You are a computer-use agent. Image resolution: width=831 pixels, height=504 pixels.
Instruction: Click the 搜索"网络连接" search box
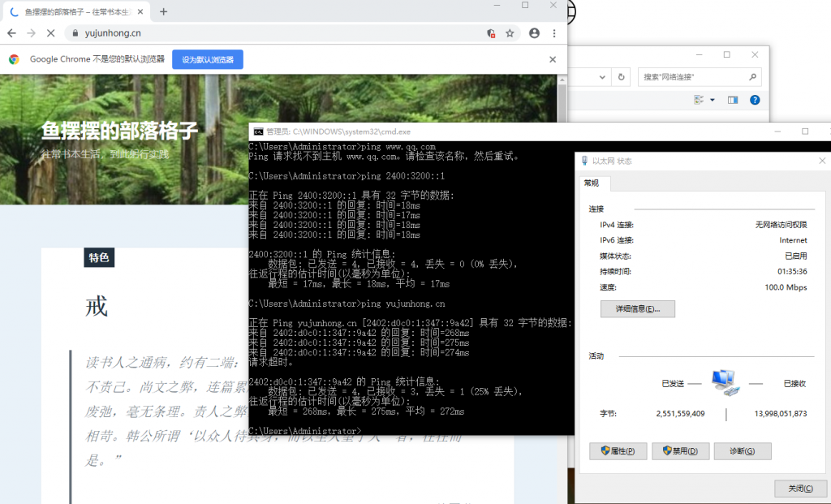click(694, 76)
